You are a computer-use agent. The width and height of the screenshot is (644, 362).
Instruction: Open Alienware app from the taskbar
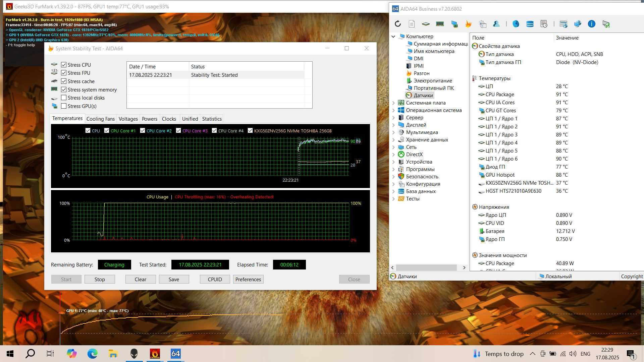point(134,354)
